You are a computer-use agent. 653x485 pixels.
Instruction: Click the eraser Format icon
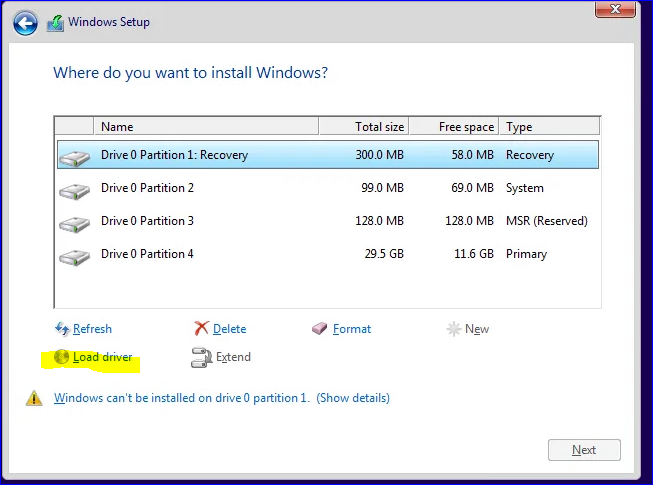pyautogui.click(x=319, y=328)
